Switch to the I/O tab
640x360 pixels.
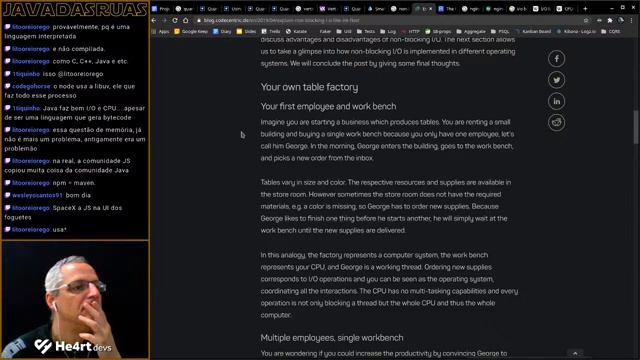pyautogui.click(x=542, y=9)
